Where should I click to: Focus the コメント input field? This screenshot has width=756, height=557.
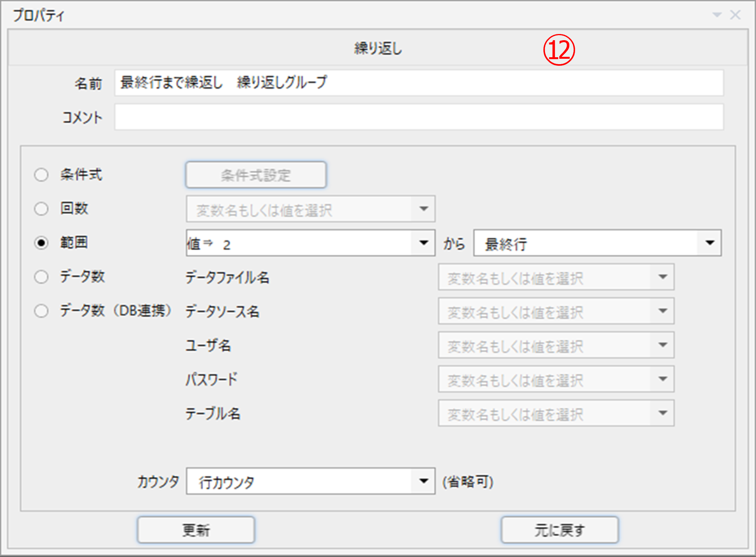pos(419,117)
